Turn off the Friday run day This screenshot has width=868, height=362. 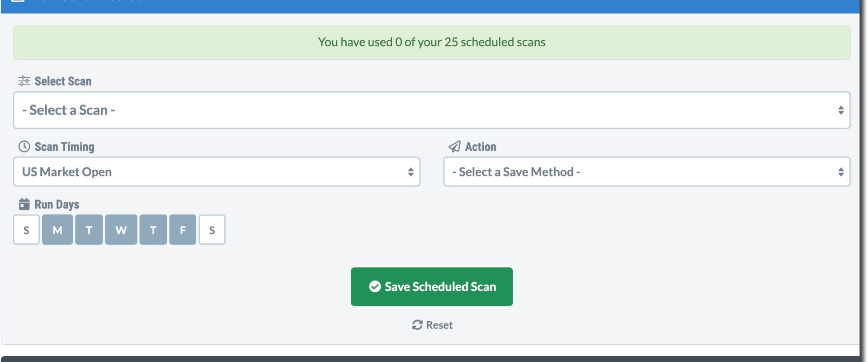(x=183, y=230)
